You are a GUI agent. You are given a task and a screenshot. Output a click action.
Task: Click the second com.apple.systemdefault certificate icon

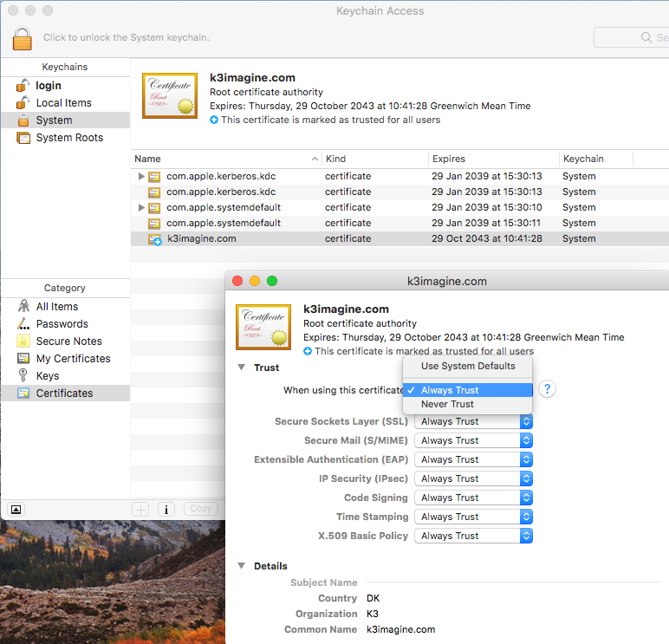point(154,224)
